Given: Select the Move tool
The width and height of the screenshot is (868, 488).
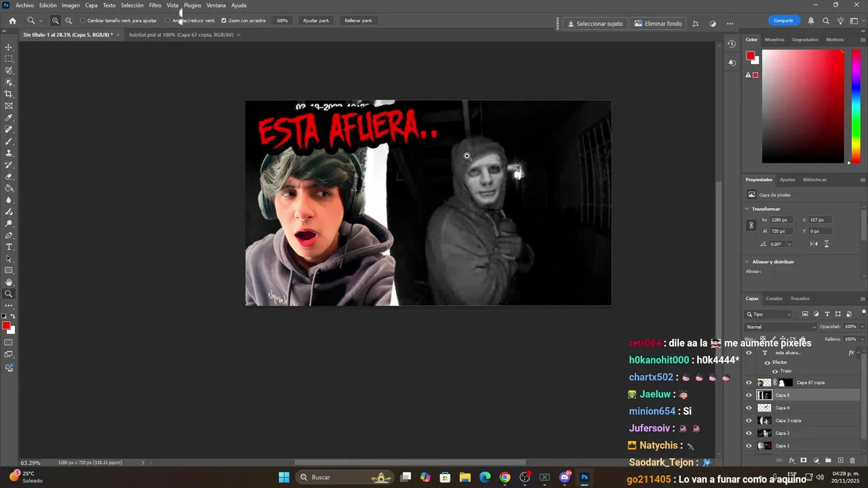Looking at the screenshot, I should [x=9, y=47].
